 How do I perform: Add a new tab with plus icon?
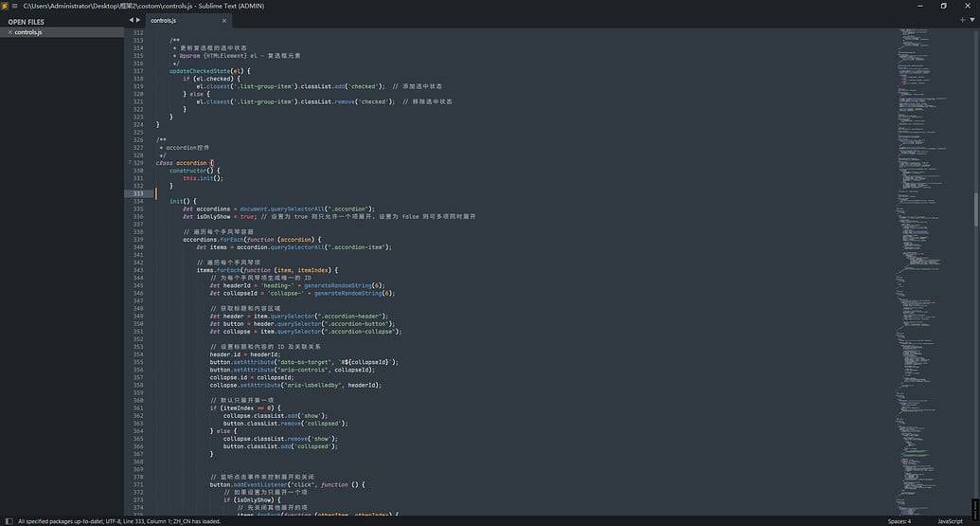click(x=962, y=20)
